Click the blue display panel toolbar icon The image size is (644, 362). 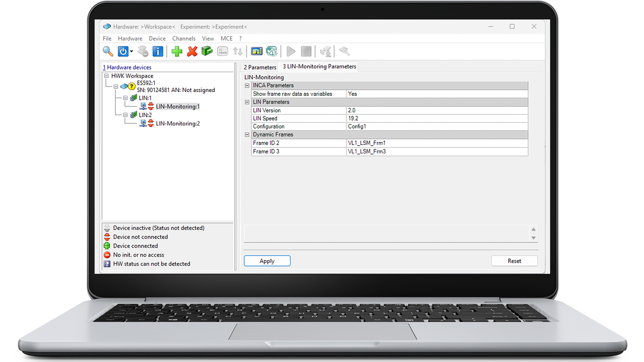[257, 51]
